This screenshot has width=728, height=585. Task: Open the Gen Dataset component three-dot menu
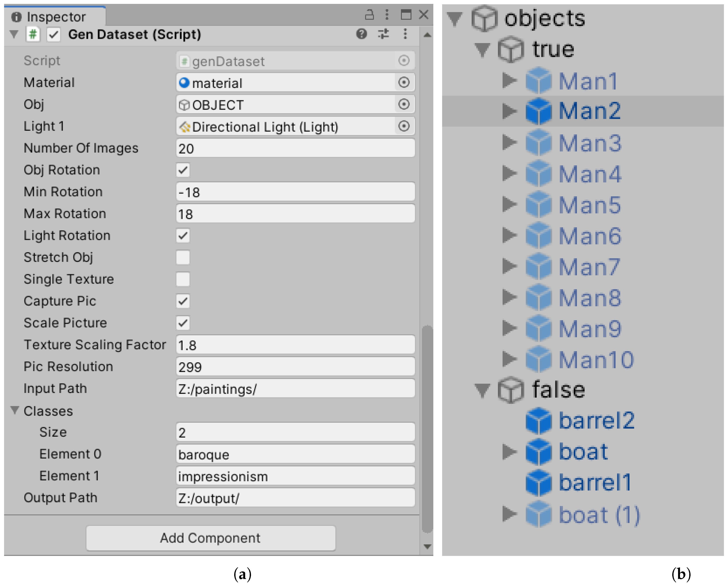(x=405, y=34)
